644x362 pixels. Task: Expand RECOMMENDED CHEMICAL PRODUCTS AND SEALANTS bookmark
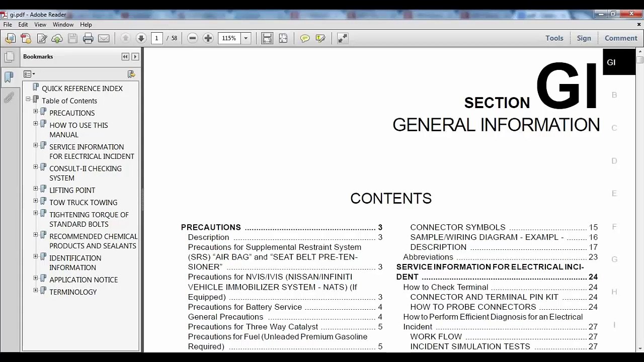(36, 234)
